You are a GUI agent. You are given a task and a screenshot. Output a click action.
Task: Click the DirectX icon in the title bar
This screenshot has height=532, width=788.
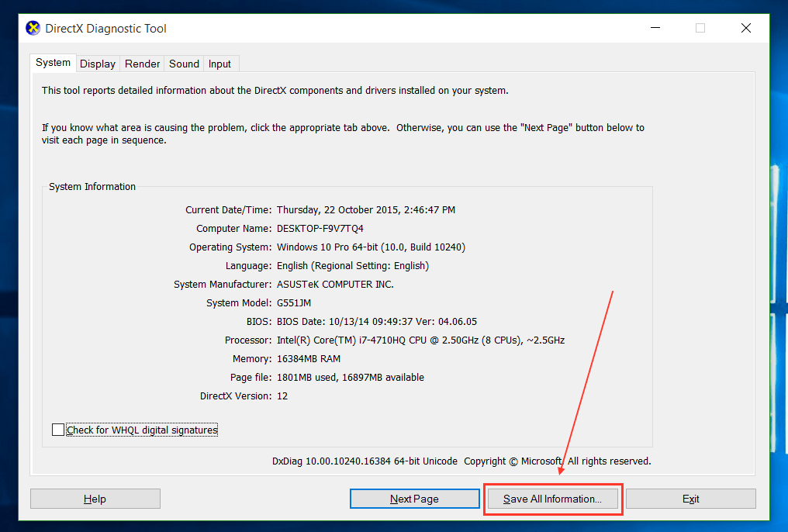click(x=33, y=28)
